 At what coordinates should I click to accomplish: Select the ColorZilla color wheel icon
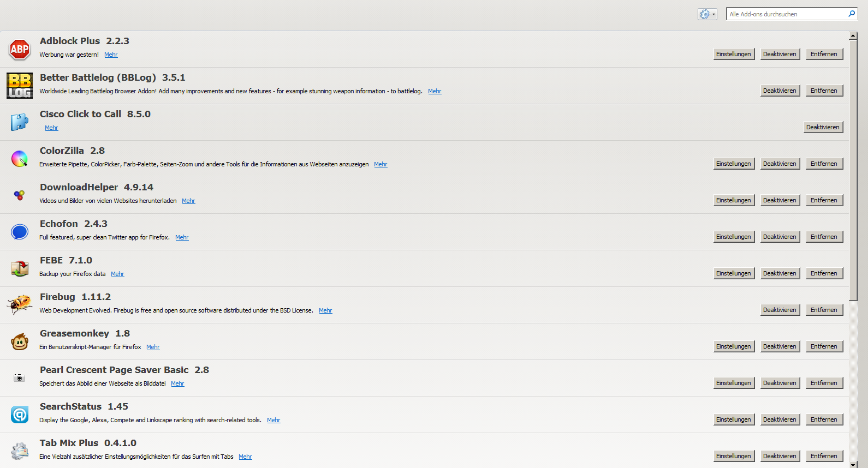[x=20, y=159]
